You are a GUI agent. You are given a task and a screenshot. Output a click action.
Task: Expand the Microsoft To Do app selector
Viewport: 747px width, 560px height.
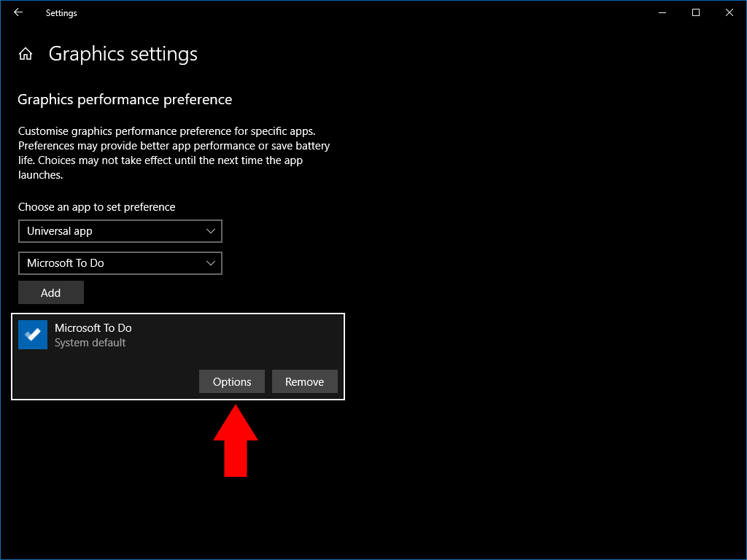click(x=120, y=263)
